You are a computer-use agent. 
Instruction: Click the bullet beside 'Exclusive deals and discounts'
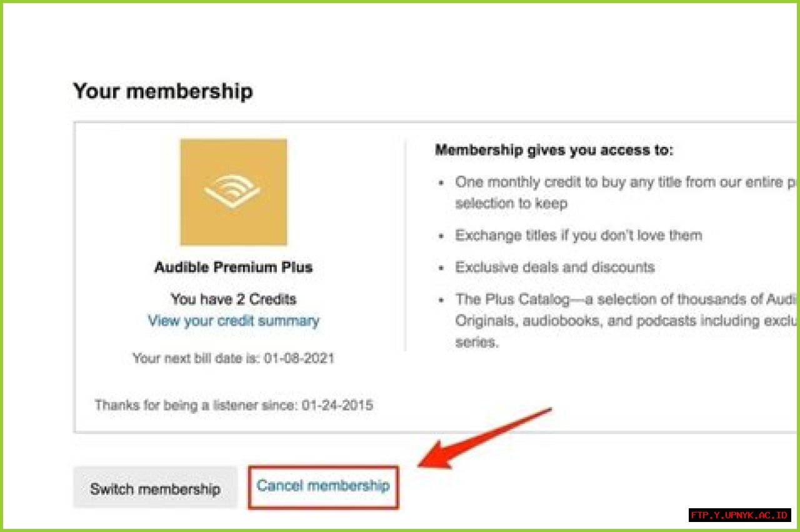click(x=443, y=268)
